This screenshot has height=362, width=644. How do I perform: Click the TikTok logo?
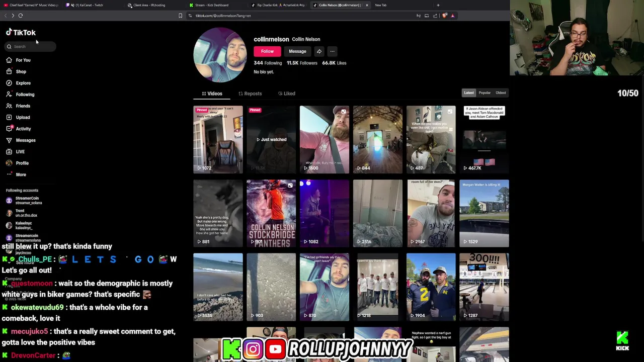tap(21, 32)
